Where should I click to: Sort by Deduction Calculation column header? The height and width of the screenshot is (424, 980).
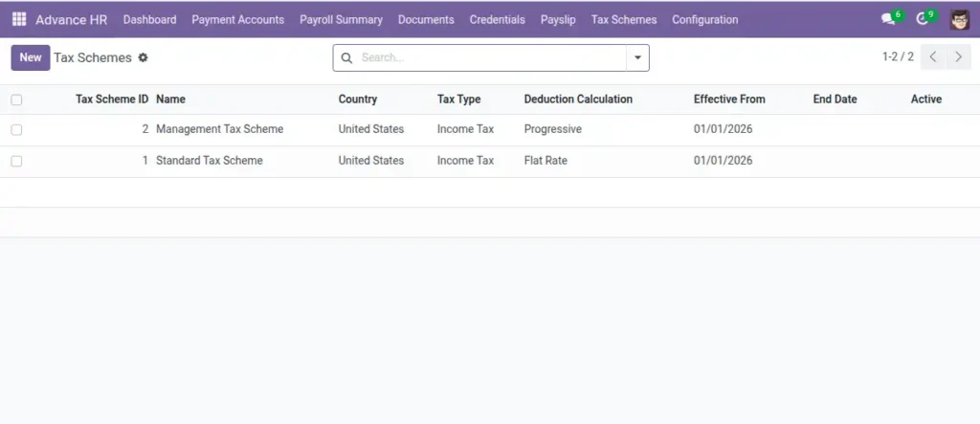(578, 99)
